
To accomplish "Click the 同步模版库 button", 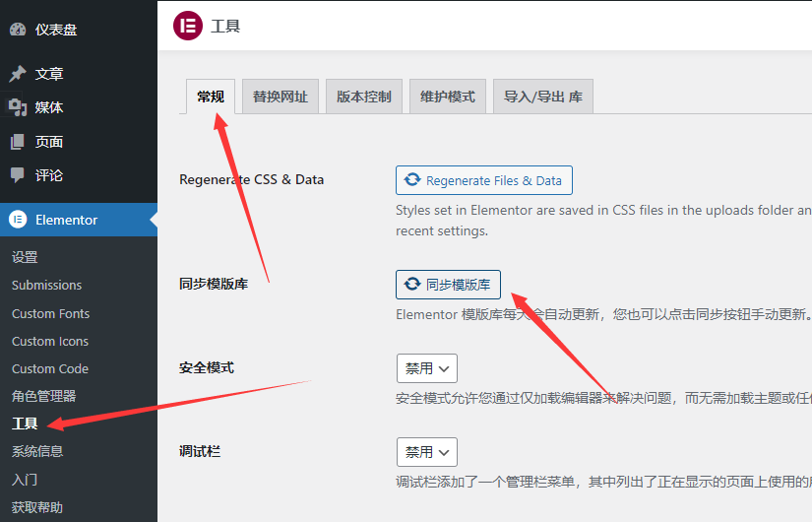I will pos(449,285).
